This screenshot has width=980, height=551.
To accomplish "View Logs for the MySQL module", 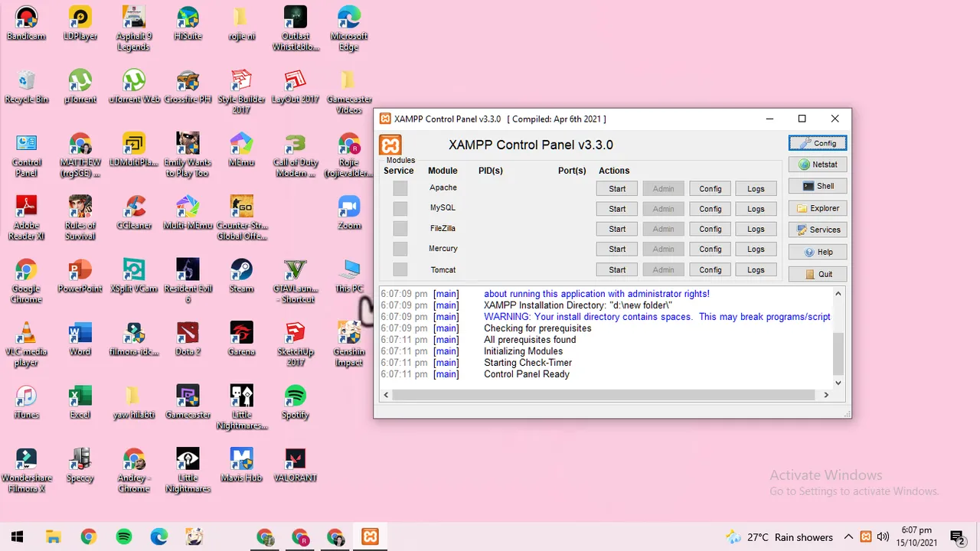I will pyautogui.click(x=756, y=208).
